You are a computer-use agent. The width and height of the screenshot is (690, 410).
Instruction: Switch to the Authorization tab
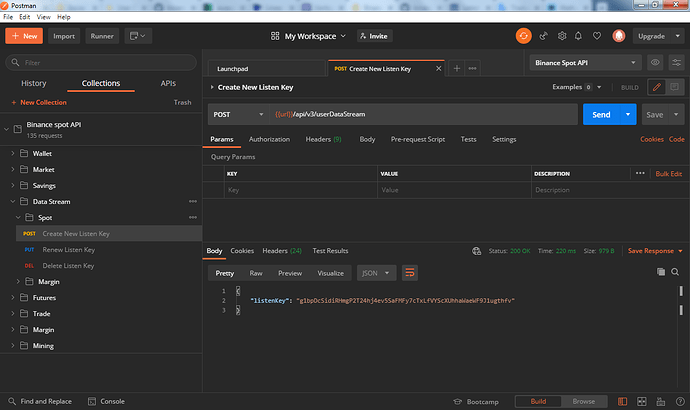click(269, 139)
